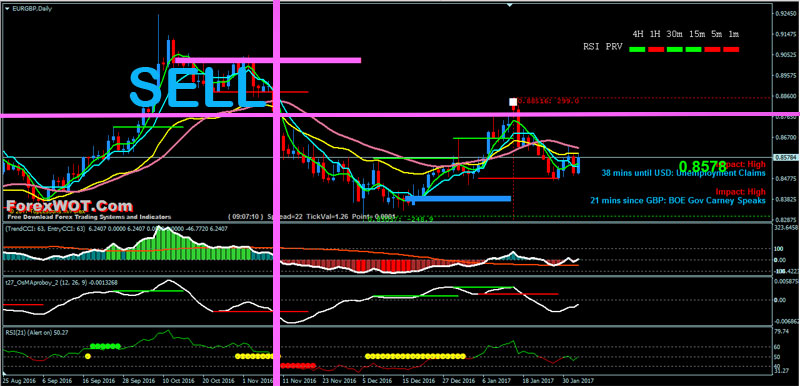Click the red 0.88516 level label

549,101
